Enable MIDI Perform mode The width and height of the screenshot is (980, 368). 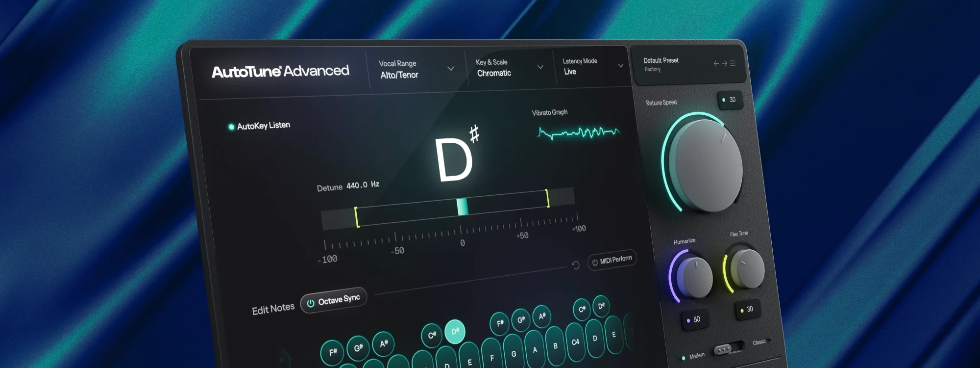tap(612, 260)
